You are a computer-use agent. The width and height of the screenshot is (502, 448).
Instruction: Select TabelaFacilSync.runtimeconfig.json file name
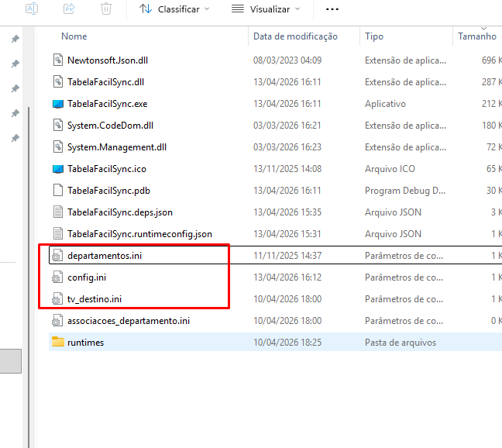pyautogui.click(x=139, y=234)
